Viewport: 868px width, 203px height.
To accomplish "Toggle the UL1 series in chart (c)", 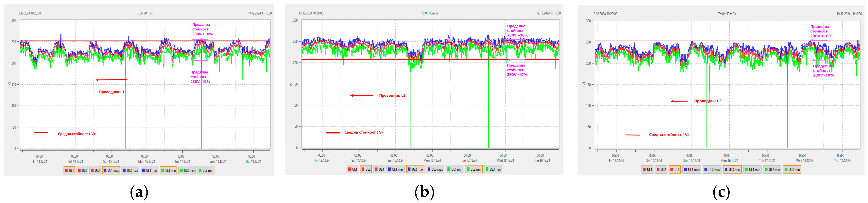I will [x=648, y=170].
